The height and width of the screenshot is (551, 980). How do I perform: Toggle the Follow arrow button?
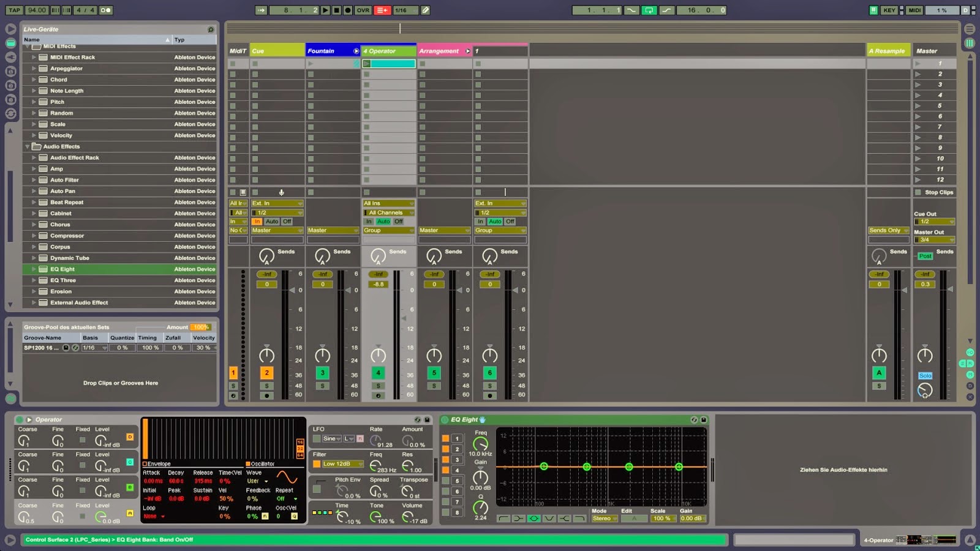point(262,10)
